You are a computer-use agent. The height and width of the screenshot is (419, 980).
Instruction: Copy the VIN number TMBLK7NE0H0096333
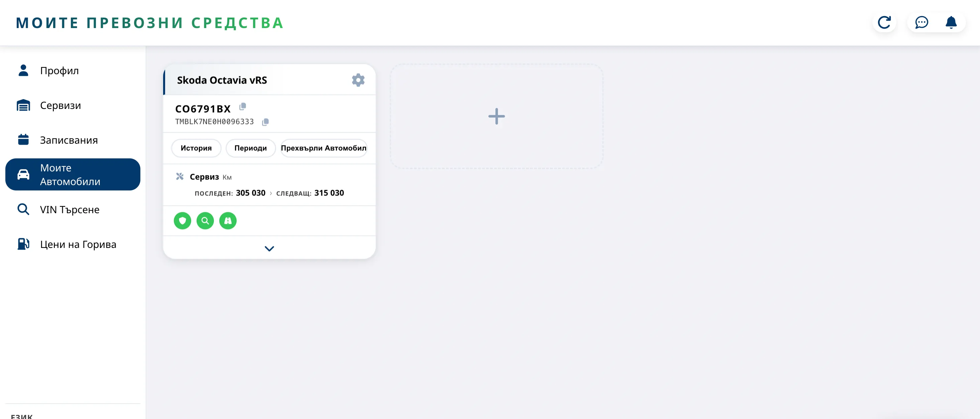tap(265, 122)
